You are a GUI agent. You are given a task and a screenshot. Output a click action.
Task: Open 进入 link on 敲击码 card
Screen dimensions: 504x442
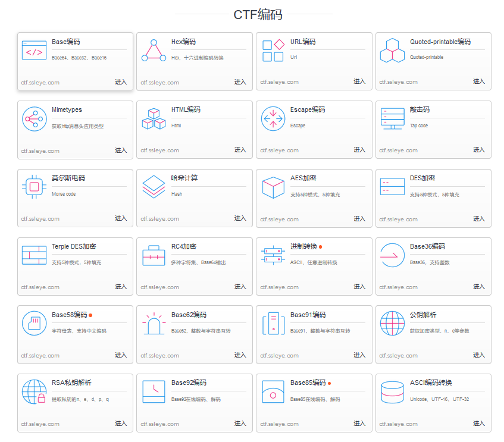click(x=479, y=150)
